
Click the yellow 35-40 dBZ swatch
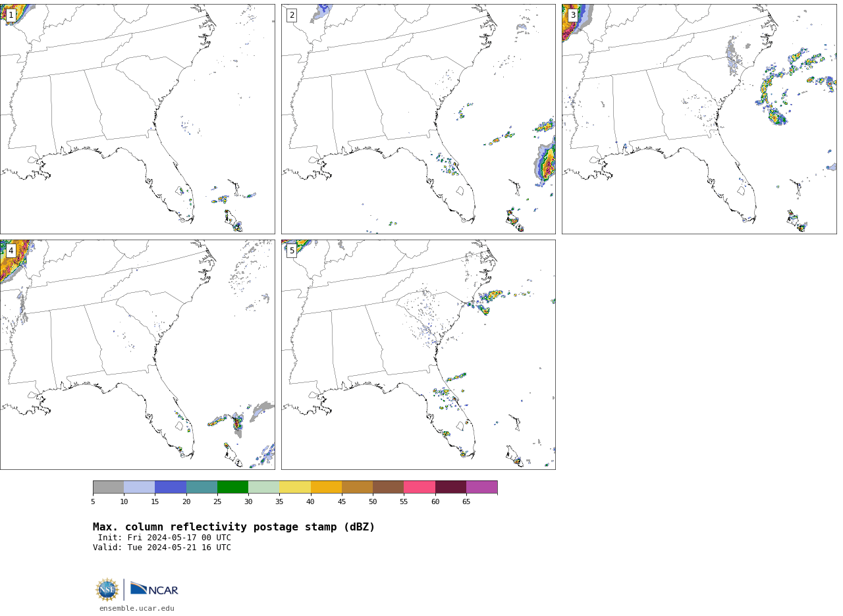pyautogui.click(x=295, y=487)
